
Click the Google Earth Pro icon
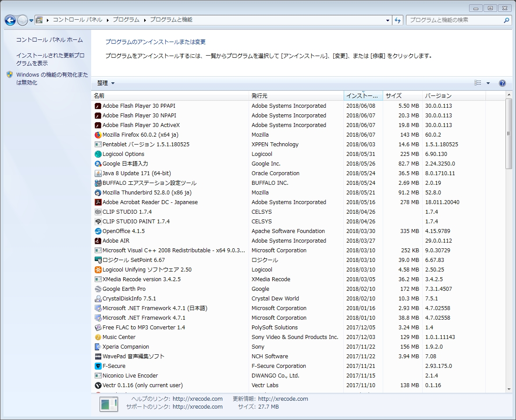(x=98, y=289)
